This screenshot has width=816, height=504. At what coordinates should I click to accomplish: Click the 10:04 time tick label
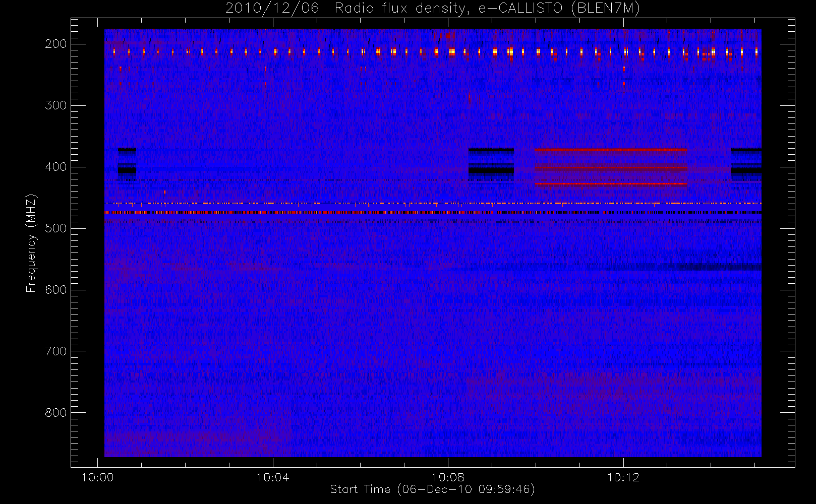tap(273, 477)
